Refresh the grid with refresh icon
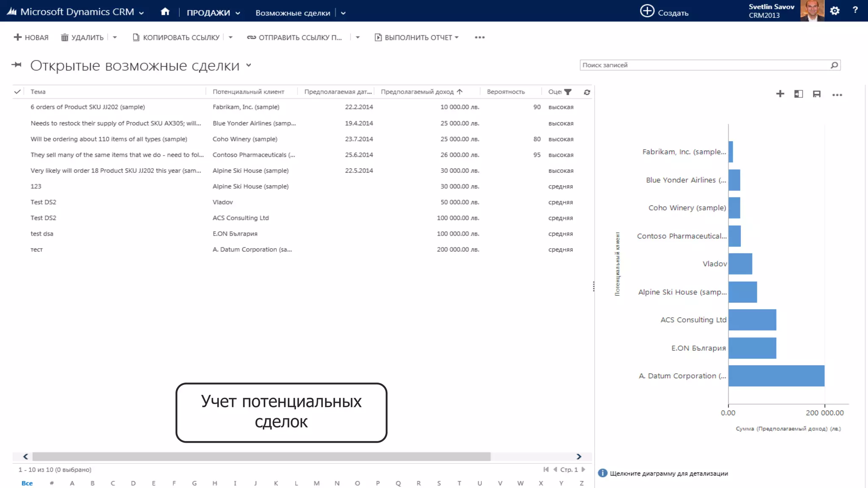This screenshot has height=488, width=868. tap(587, 92)
